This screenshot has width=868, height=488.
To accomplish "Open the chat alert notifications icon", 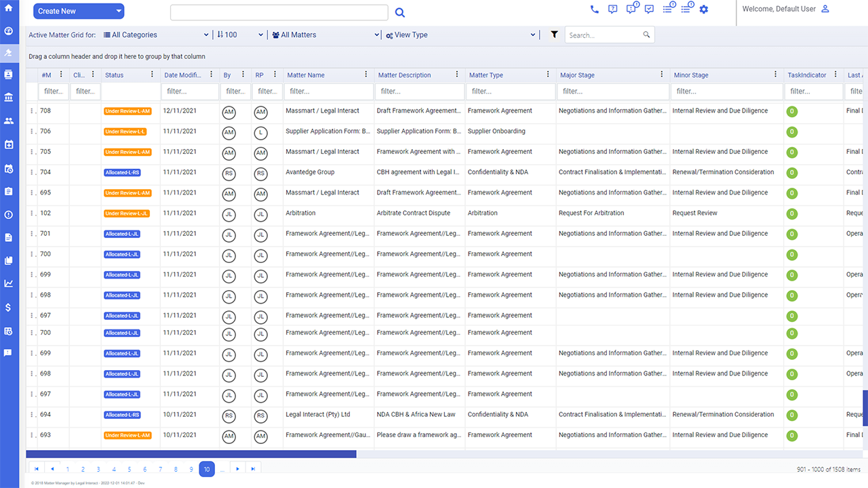I will click(x=632, y=9).
